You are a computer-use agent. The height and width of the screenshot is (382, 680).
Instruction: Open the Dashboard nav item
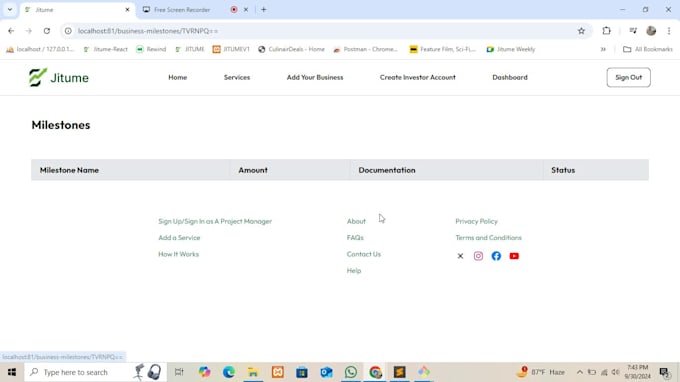[x=510, y=77]
